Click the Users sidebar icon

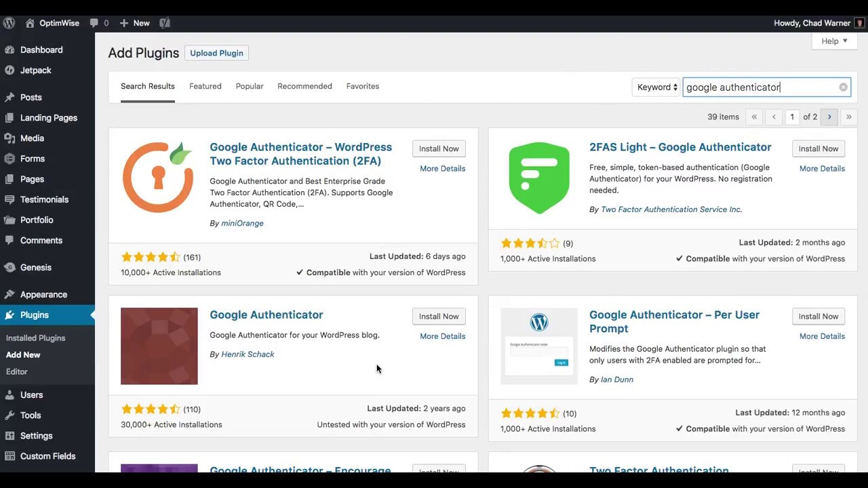coord(9,395)
